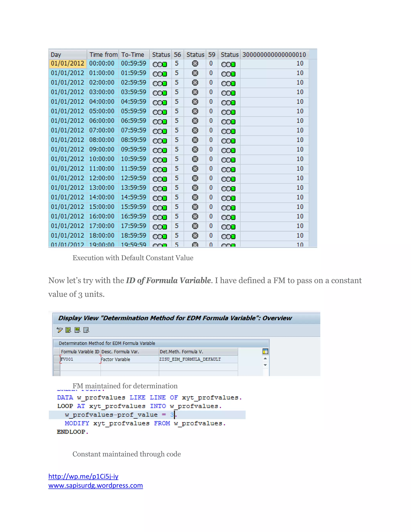
Task: Select the FV001 row selector box
Action: click(57, 359)
